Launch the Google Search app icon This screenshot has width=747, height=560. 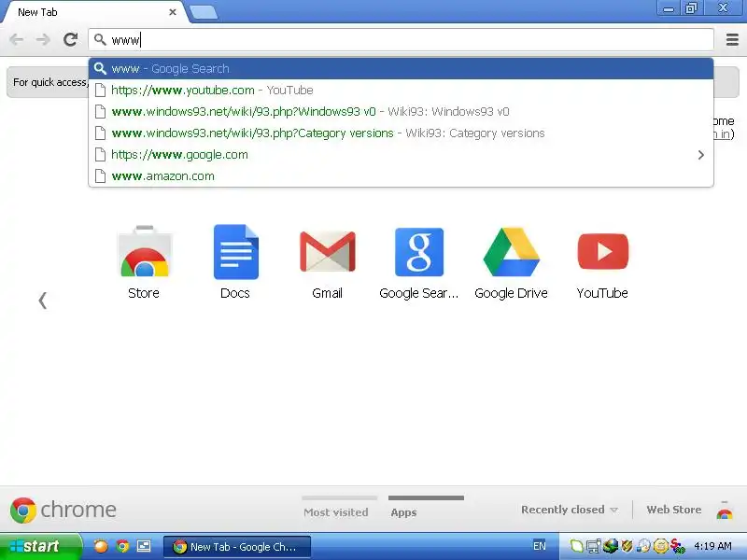[x=419, y=252]
